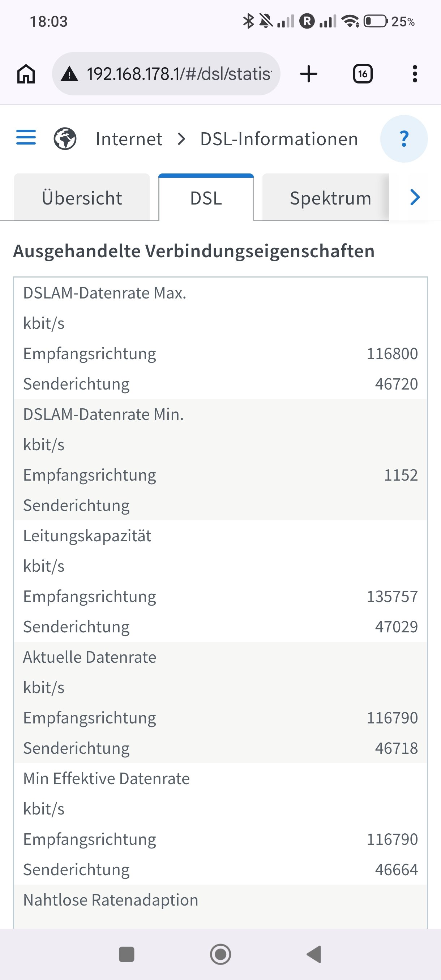Screen dimensions: 441x980
Task: Tap the Android back navigation button
Action: [314, 954]
